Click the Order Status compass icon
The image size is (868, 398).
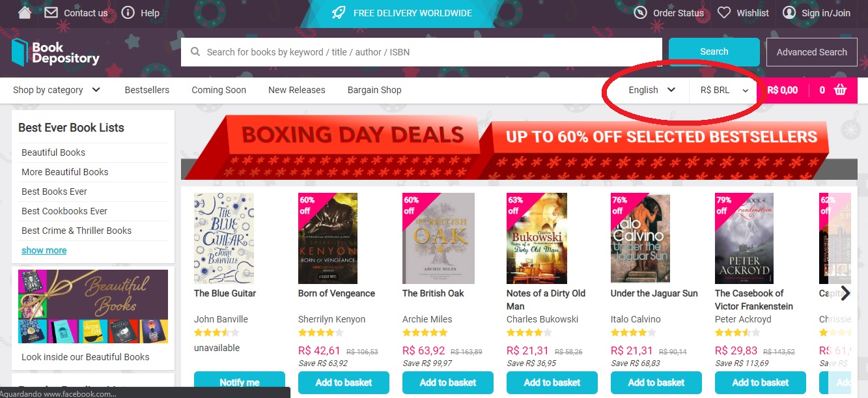(641, 12)
